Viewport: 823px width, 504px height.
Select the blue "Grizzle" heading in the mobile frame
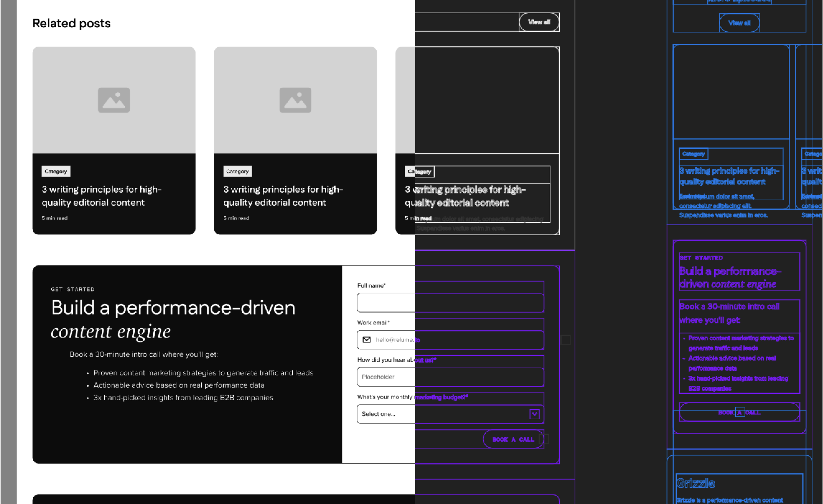click(x=696, y=483)
